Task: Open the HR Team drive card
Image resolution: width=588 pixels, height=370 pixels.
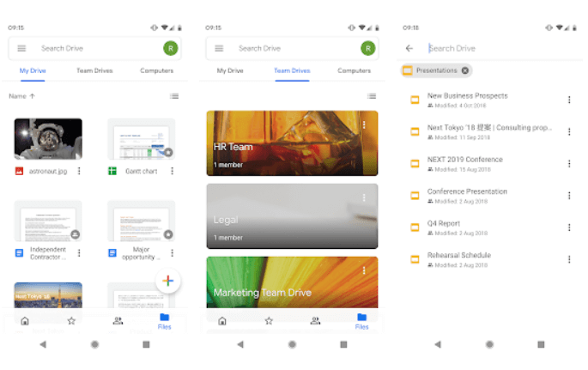Action: (292, 143)
